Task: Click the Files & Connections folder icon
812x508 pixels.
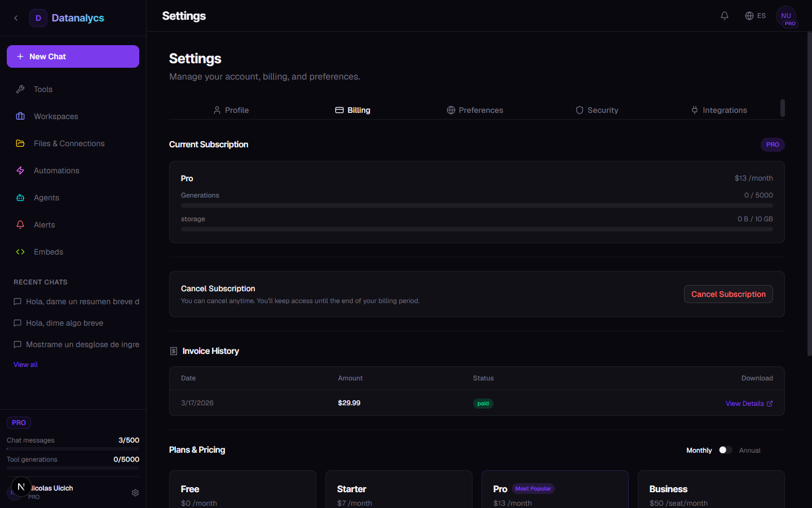Action: 20,143
